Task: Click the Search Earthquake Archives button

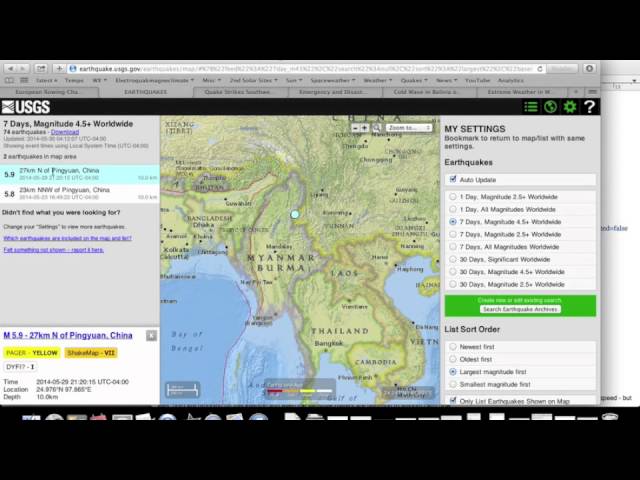Action: pyautogui.click(x=520, y=309)
